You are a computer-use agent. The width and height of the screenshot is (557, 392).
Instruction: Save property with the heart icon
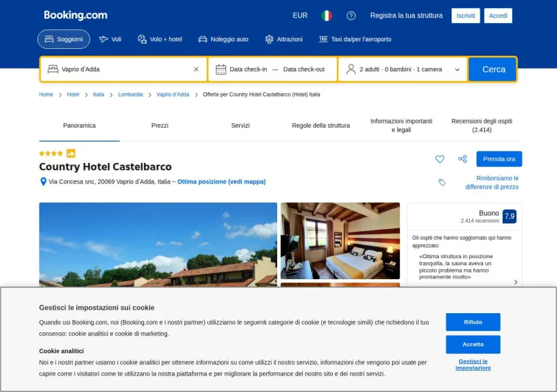439,159
